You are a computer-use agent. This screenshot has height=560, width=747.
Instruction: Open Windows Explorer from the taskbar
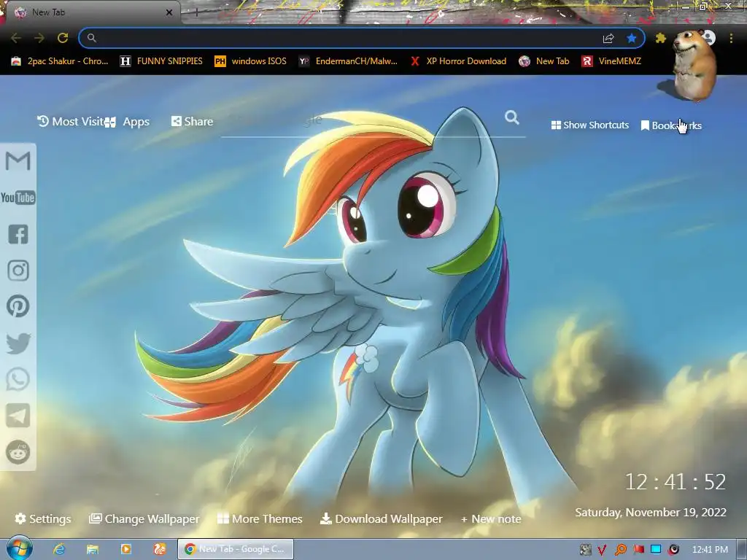[93, 550]
